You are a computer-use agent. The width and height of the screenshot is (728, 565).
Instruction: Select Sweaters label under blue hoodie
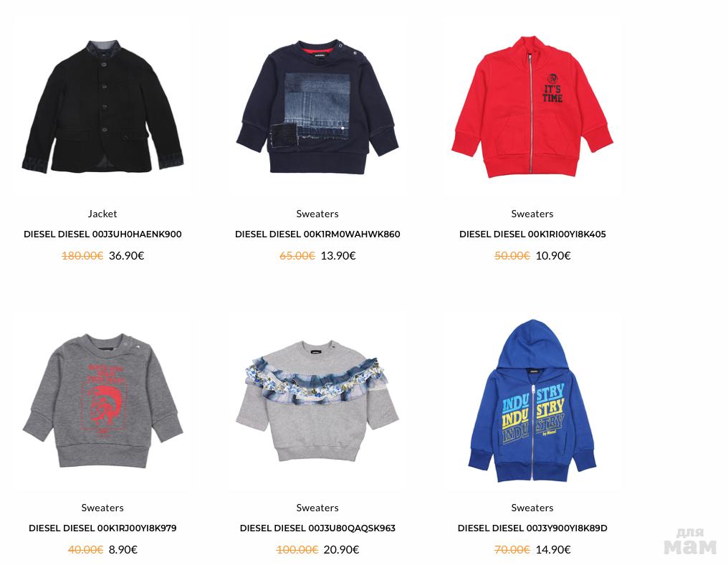pos(532,508)
